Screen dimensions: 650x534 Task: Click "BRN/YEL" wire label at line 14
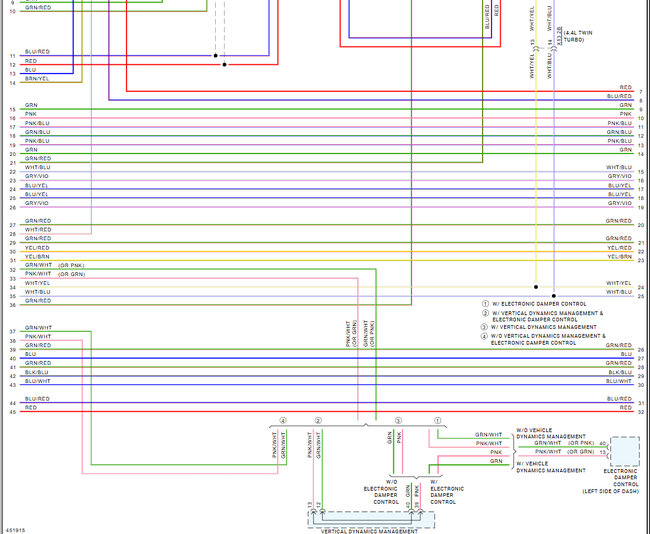(x=37, y=79)
